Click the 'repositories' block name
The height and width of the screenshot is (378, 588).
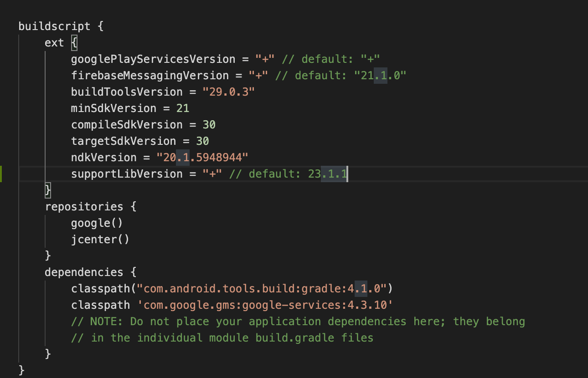point(84,206)
